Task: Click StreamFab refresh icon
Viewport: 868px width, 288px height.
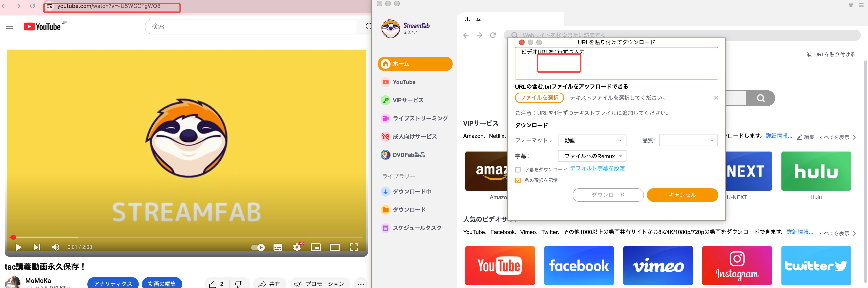Action: tap(493, 35)
